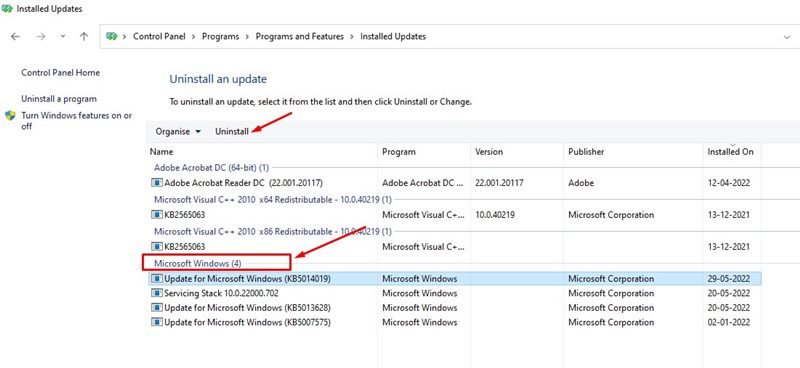
Task: Open the Control Panel Home link
Action: click(61, 73)
